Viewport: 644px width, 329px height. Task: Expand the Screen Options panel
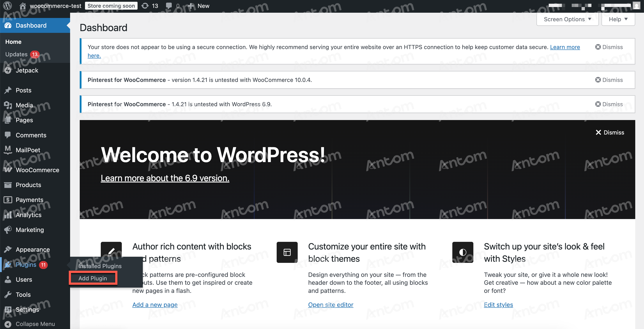coord(568,19)
